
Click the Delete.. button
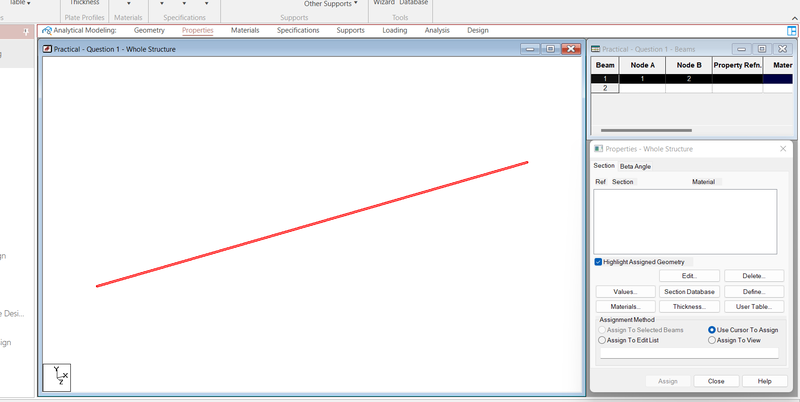point(754,276)
